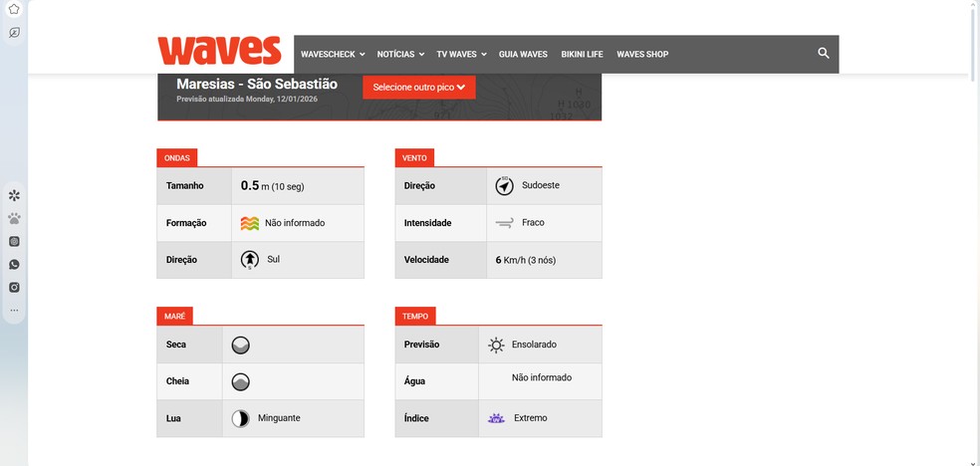This screenshot has width=980, height=466.
Task: Click the south swell direction compass icon
Action: tap(249, 260)
